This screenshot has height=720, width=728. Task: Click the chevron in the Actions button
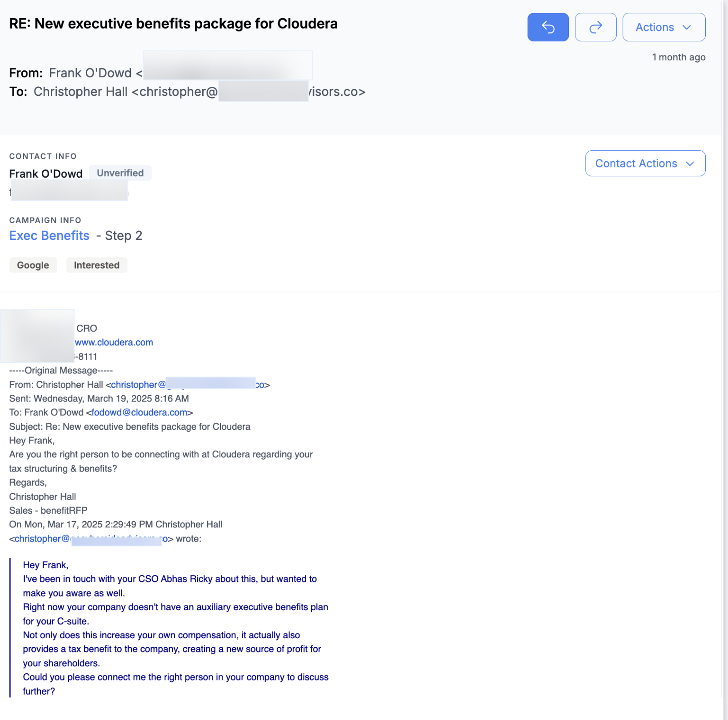(687, 27)
